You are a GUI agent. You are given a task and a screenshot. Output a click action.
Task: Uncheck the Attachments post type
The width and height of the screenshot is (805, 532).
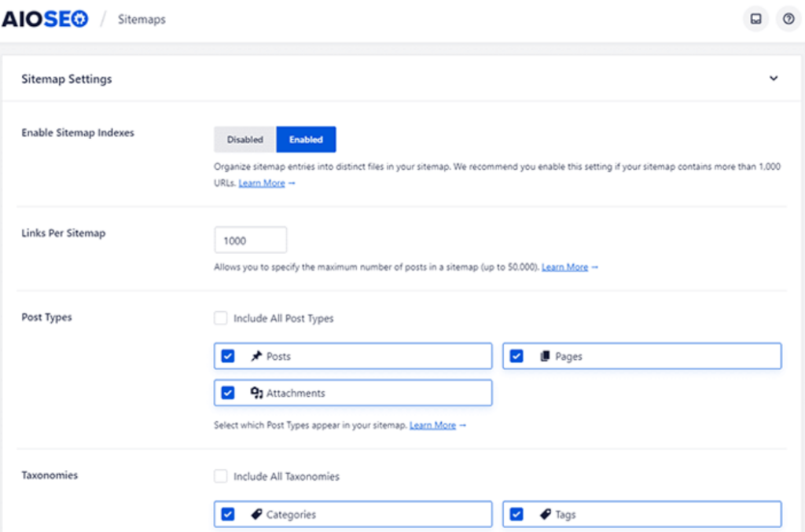[x=227, y=392]
